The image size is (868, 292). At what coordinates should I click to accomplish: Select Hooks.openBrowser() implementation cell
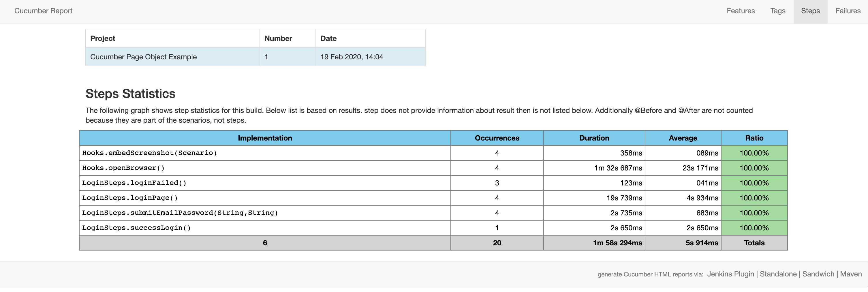(265, 168)
